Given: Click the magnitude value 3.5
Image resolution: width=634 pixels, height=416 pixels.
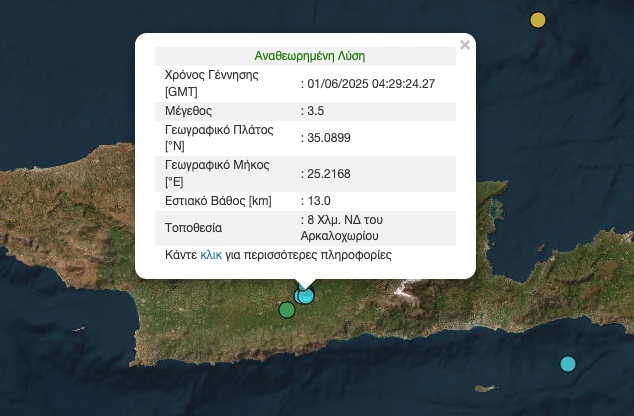Looking at the screenshot, I should [x=315, y=111].
